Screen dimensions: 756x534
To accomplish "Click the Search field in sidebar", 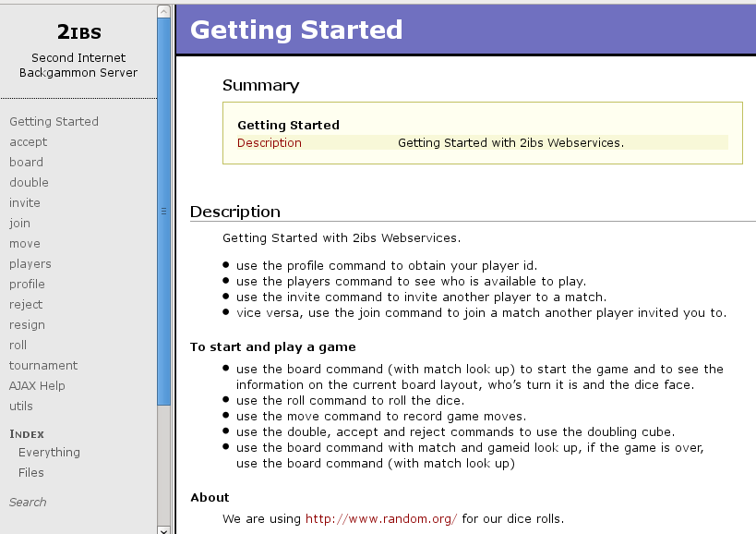I will tap(28, 502).
